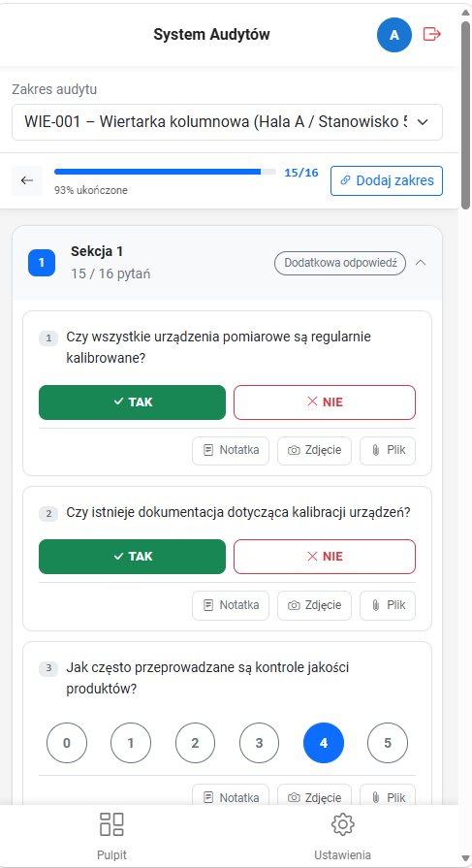Open Ustawienia settings tab
472x868 pixels.
342,836
